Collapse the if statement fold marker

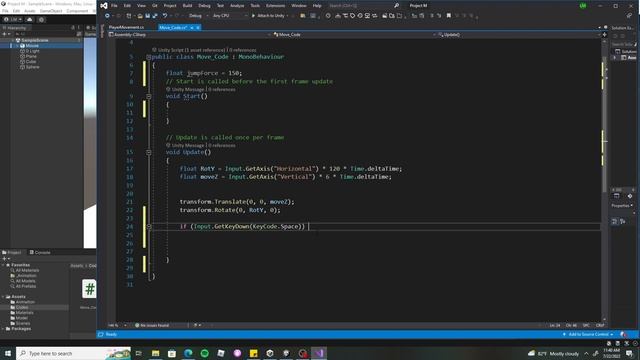149,226
